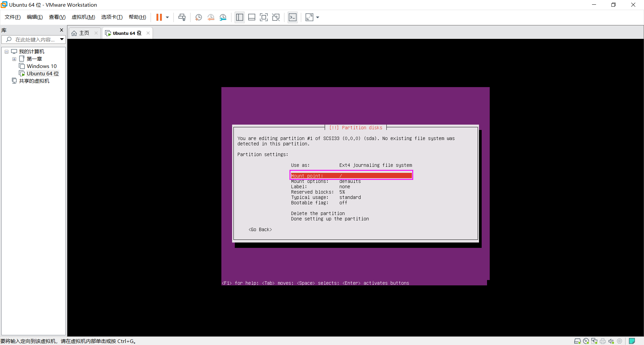Select the 第一章 folder in the library
The image size is (644, 345).
[34, 59]
